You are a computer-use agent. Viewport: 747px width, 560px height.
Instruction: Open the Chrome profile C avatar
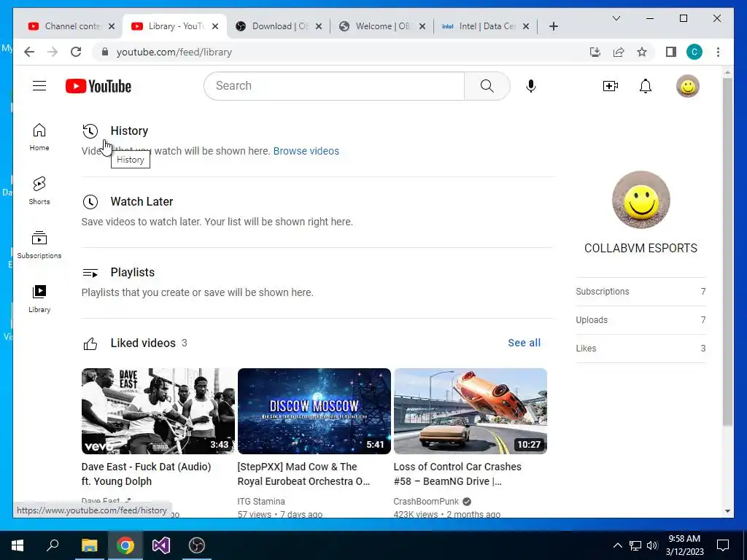point(694,52)
